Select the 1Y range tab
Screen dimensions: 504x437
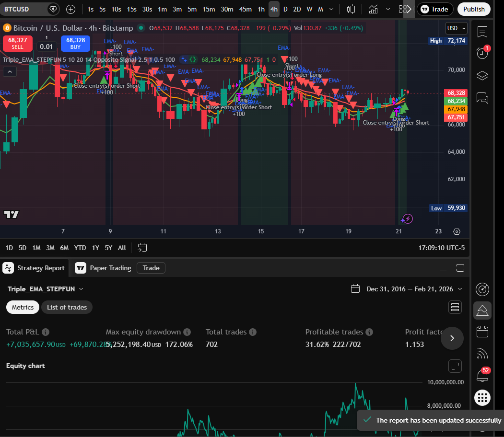pos(95,248)
